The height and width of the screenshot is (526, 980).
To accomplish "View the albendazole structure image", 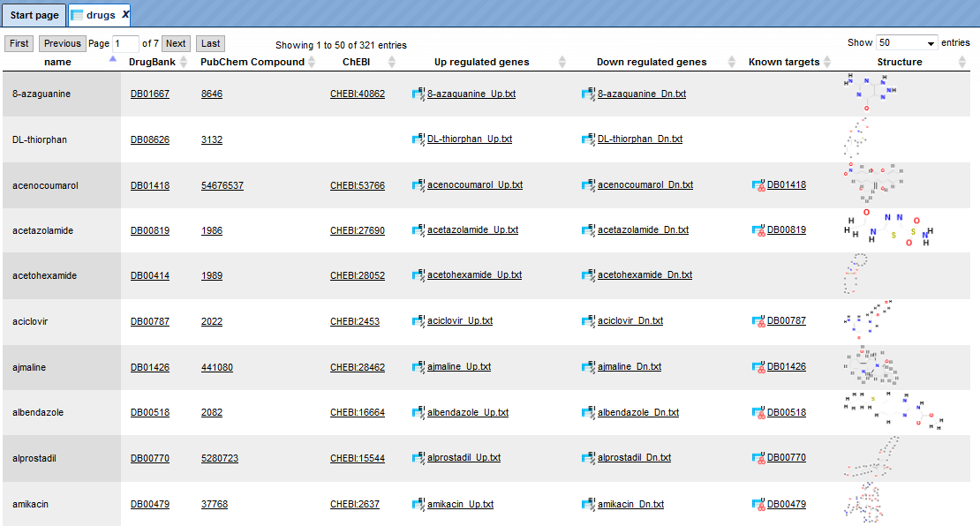I will [893, 412].
